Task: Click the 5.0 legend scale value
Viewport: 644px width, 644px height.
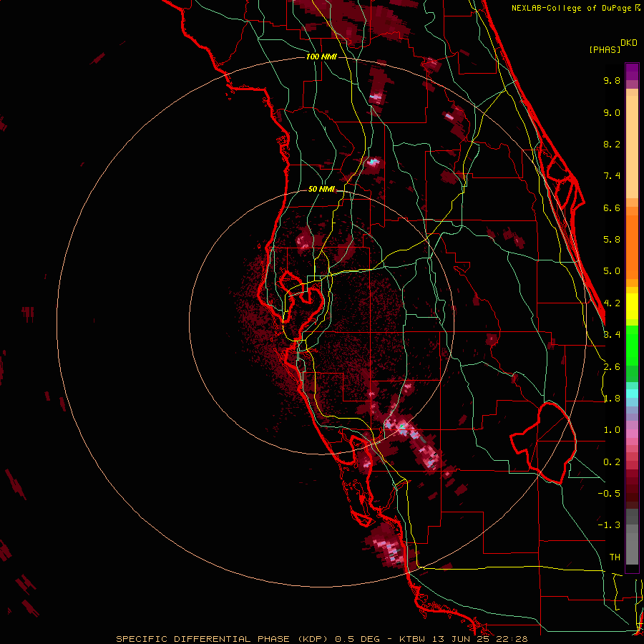Action: [612, 271]
